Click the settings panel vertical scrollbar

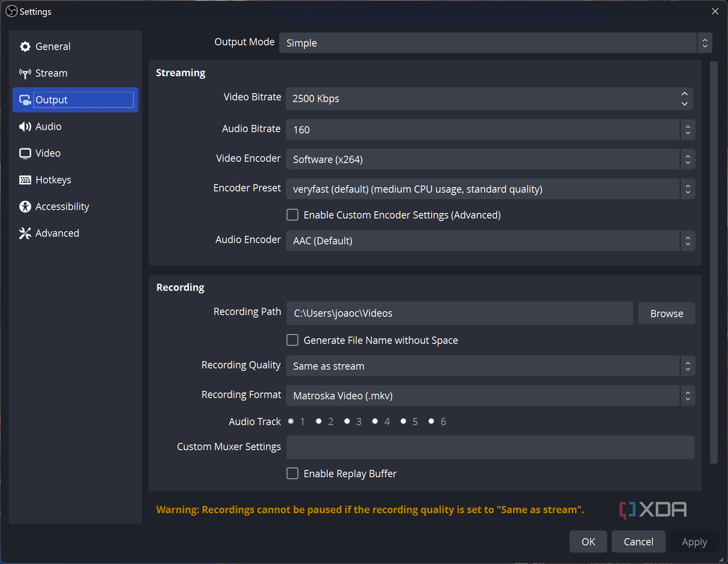pyautogui.click(x=714, y=263)
